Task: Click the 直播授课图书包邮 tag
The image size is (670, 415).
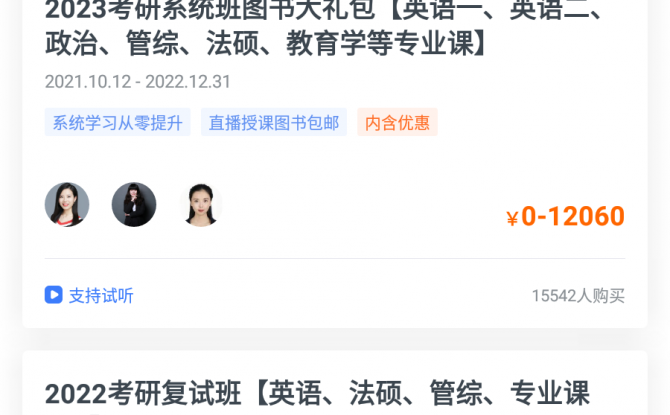Action: 274,123
